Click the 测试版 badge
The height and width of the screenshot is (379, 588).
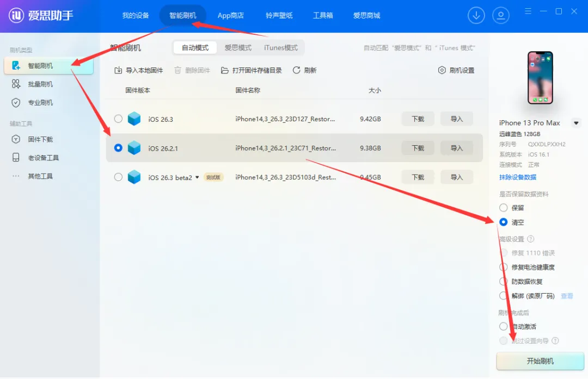point(213,177)
